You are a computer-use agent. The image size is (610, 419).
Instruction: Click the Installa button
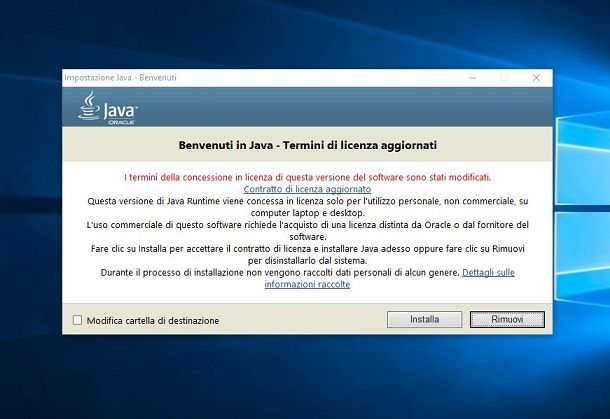tap(424, 319)
